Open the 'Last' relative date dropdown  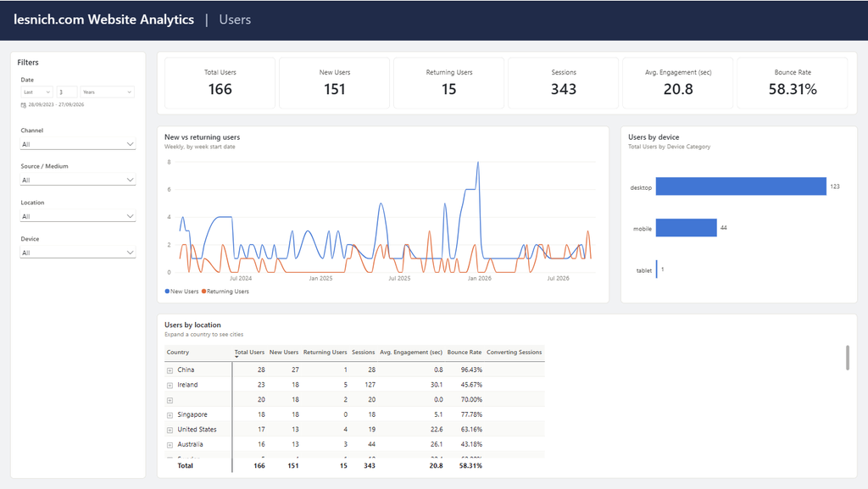36,92
